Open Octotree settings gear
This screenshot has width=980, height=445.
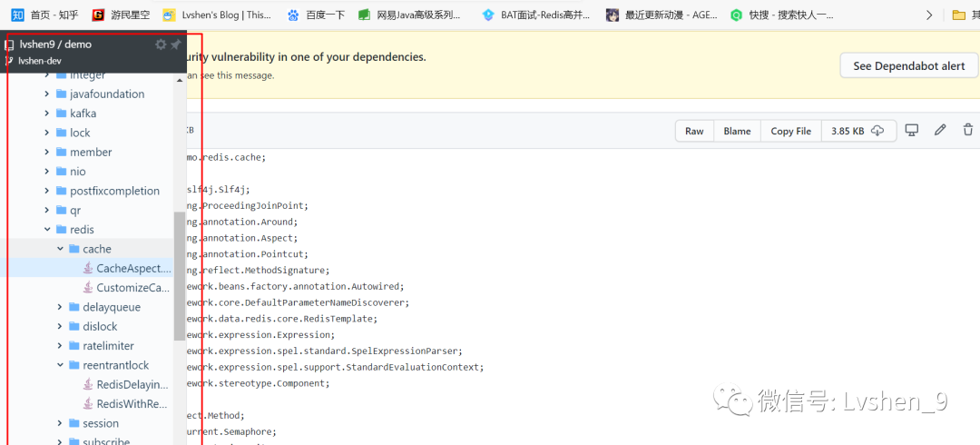(161, 44)
